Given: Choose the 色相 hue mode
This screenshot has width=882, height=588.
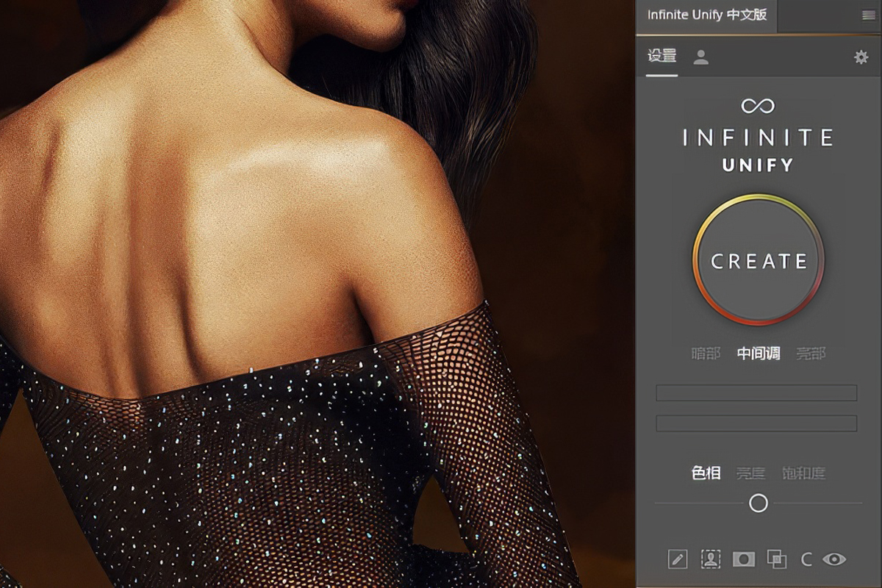Looking at the screenshot, I should (706, 473).
